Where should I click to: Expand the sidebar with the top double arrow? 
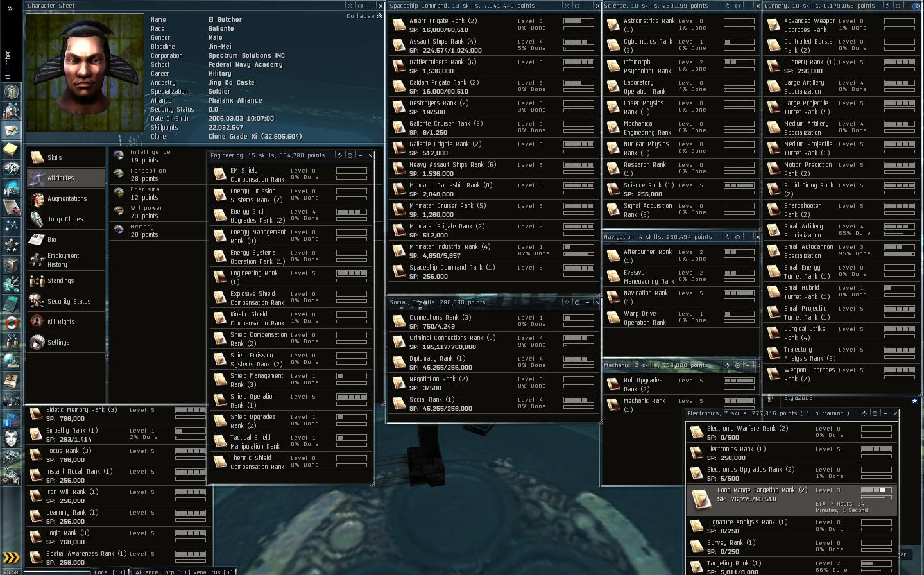coord(10,8)
